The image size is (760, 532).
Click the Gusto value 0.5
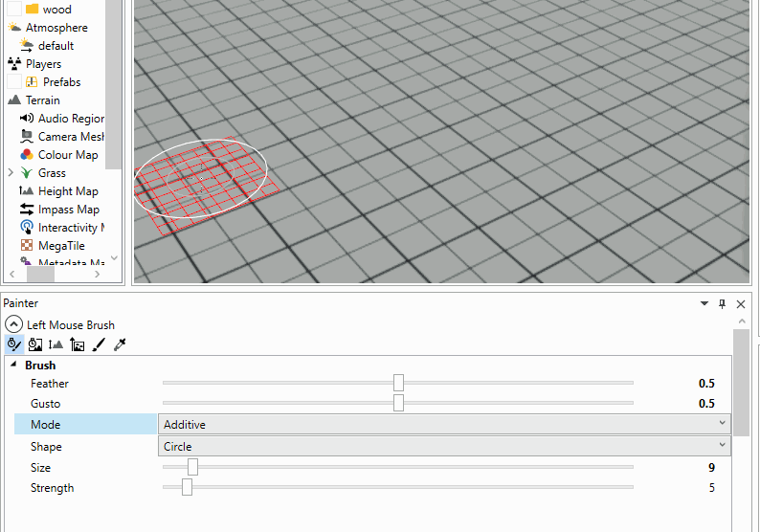click(x=706, y=403)
